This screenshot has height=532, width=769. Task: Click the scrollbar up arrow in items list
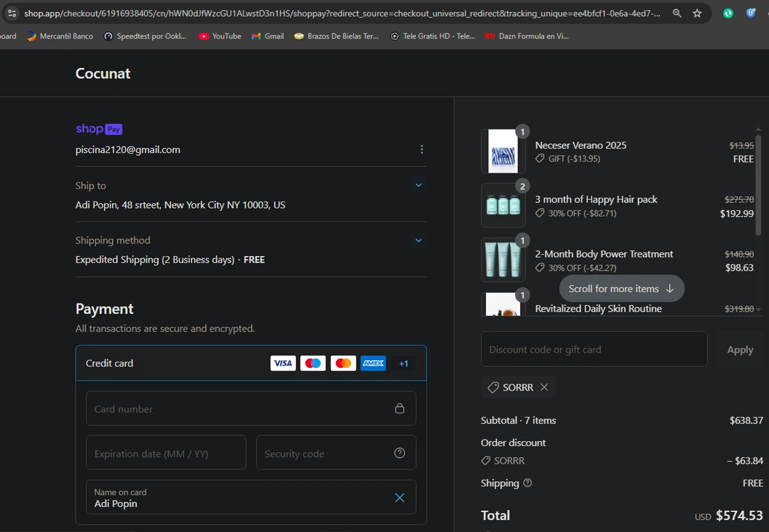[x=758, y=129]
